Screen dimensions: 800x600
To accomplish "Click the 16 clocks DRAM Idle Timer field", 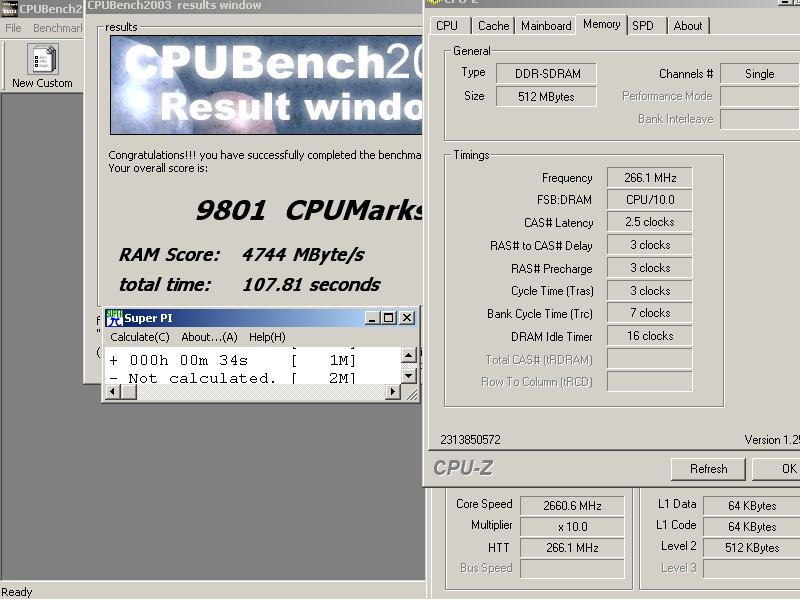I will pyautogui.click(x=649, y=336).
